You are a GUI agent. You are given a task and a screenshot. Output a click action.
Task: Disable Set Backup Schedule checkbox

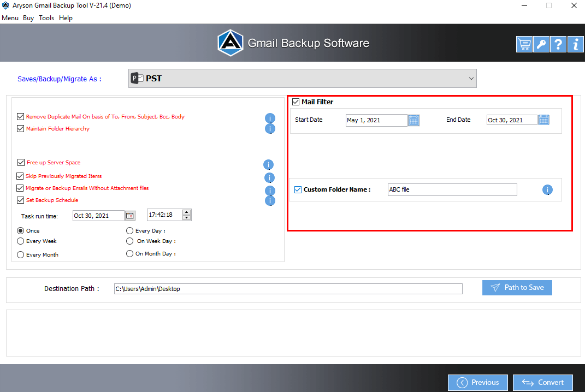pyautogui.click(x=21, y=200)
